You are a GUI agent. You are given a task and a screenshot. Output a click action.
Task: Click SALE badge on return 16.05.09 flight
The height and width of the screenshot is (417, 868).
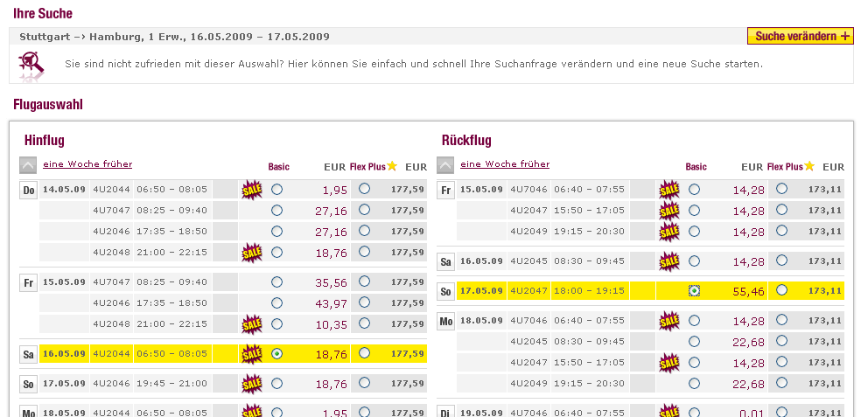(669, 261)
